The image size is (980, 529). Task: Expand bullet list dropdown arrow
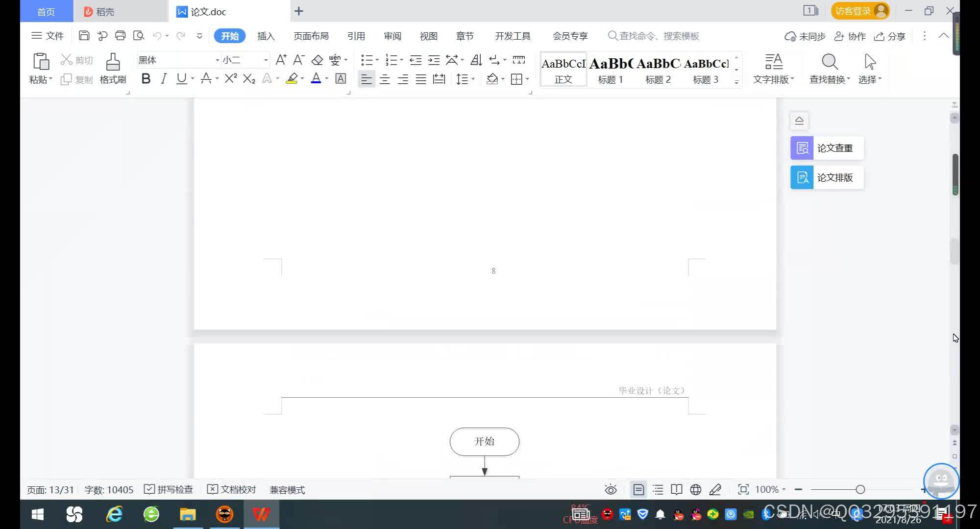[377, 60]
